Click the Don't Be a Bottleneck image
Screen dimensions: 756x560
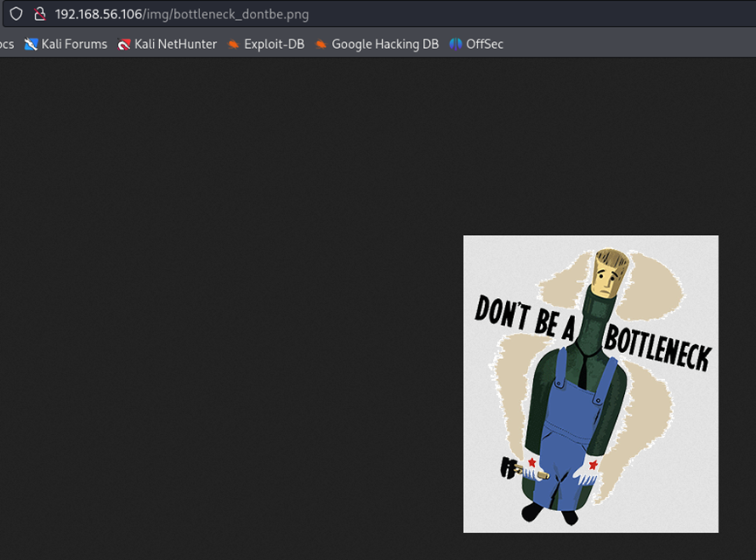[591, 384]
